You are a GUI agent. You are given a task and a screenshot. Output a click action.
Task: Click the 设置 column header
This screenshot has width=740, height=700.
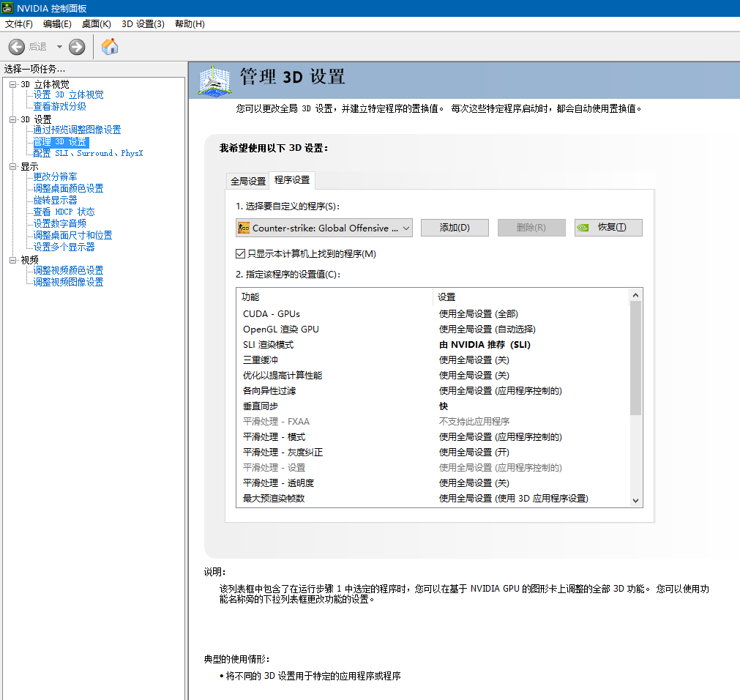531,297
